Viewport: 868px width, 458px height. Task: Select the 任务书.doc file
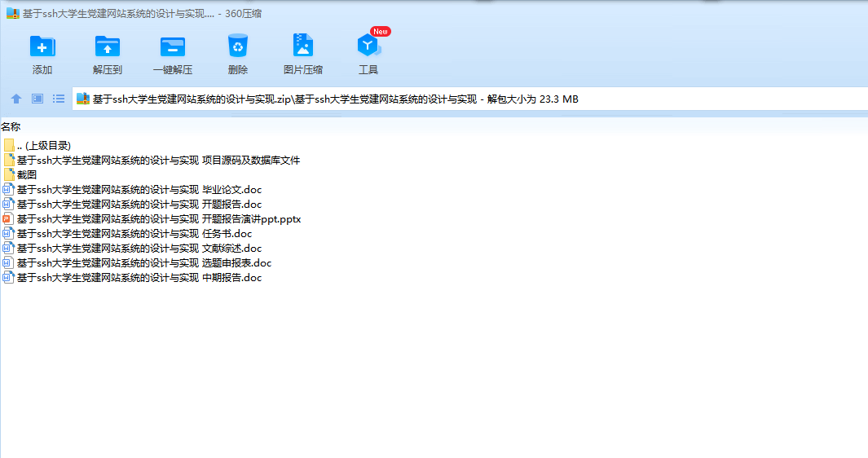click(127, 234)
